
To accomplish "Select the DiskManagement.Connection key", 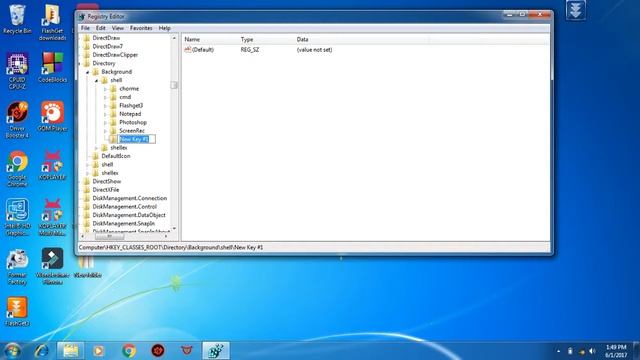I will [x=130, y=198].
